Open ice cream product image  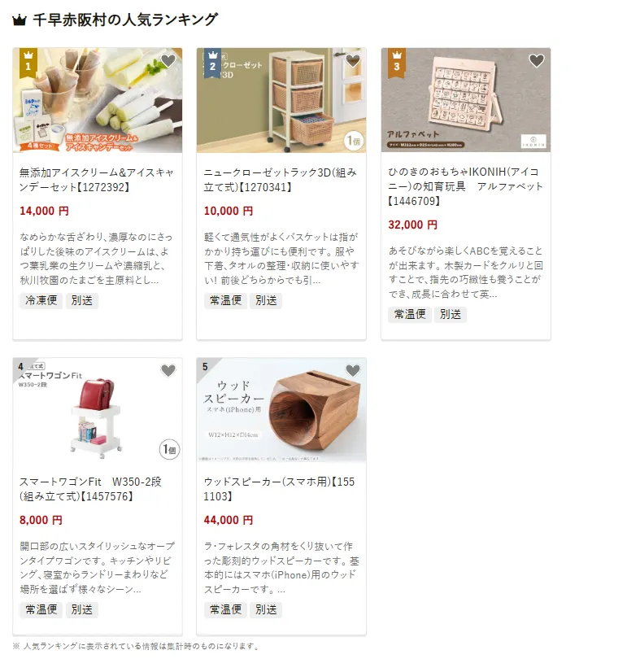[98, 100]
